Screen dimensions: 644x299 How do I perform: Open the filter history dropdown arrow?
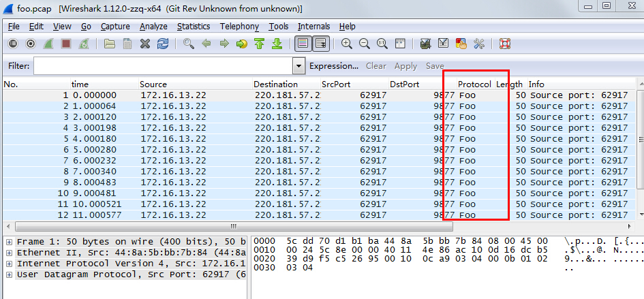coord(299,65)
